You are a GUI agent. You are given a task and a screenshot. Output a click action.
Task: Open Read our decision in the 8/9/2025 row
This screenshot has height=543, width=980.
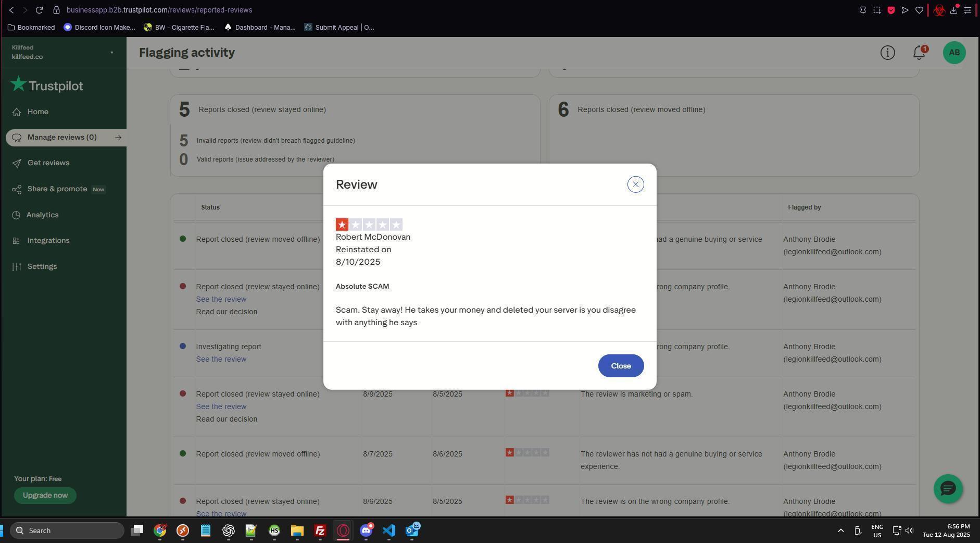pyautogui.click(x=227, y=419)
